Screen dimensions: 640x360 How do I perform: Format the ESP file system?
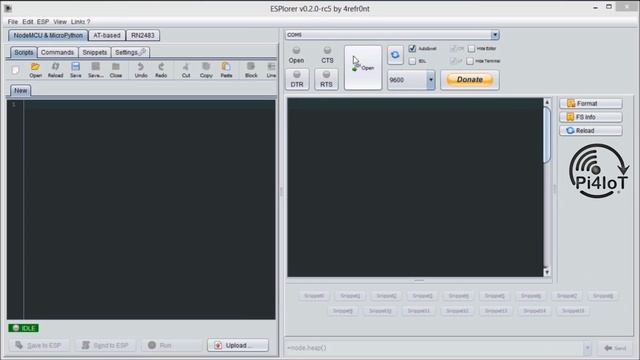coord(591,103)
